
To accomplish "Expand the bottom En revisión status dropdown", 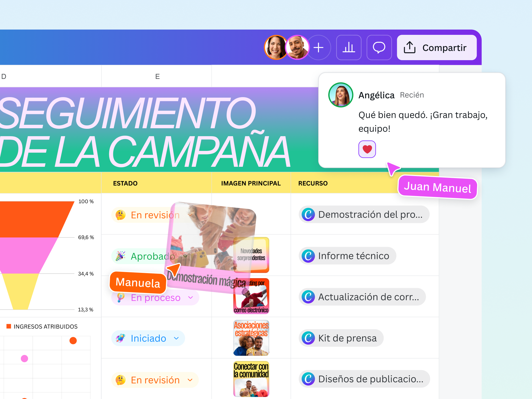I will click(190, 380).
